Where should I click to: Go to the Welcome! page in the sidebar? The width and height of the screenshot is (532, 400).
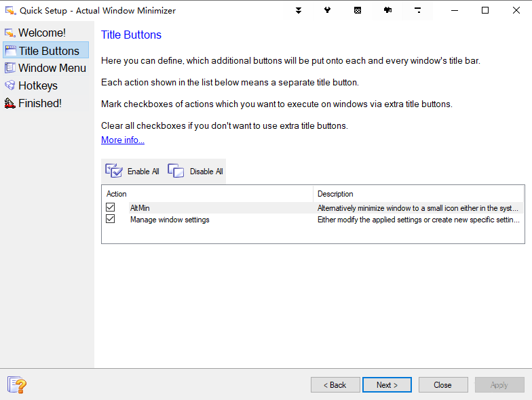[x=41, y=33]
